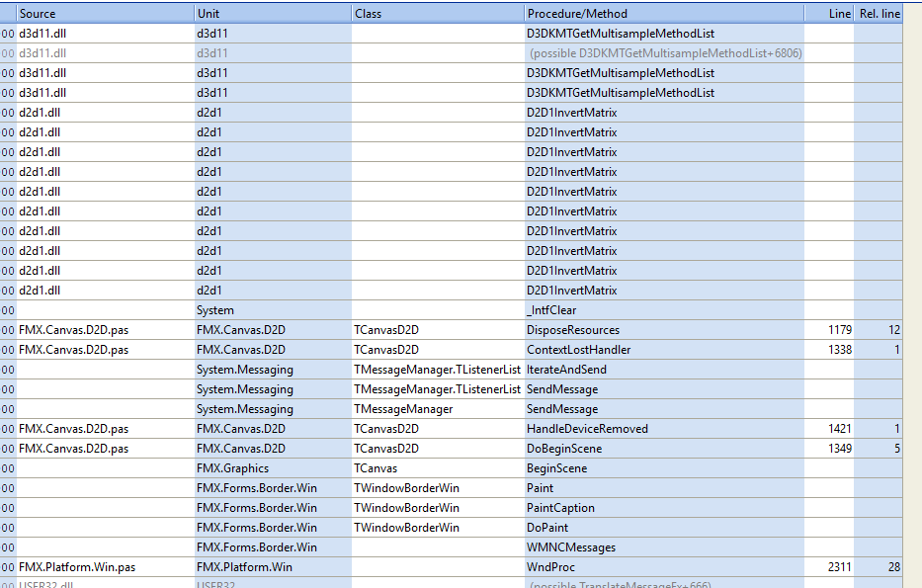922x588 pixels.
Task: Select the ContextLostHandler row
Action: click(451, 350)
